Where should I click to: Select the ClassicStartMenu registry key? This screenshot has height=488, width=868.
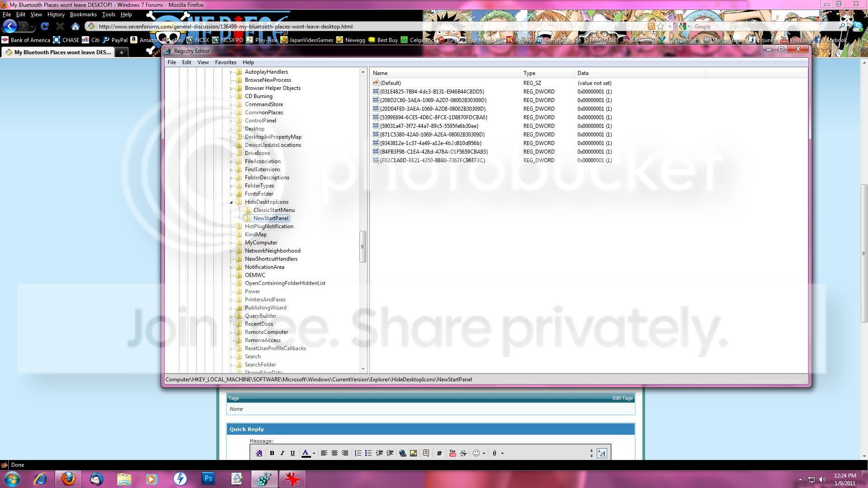click(274, 210)
